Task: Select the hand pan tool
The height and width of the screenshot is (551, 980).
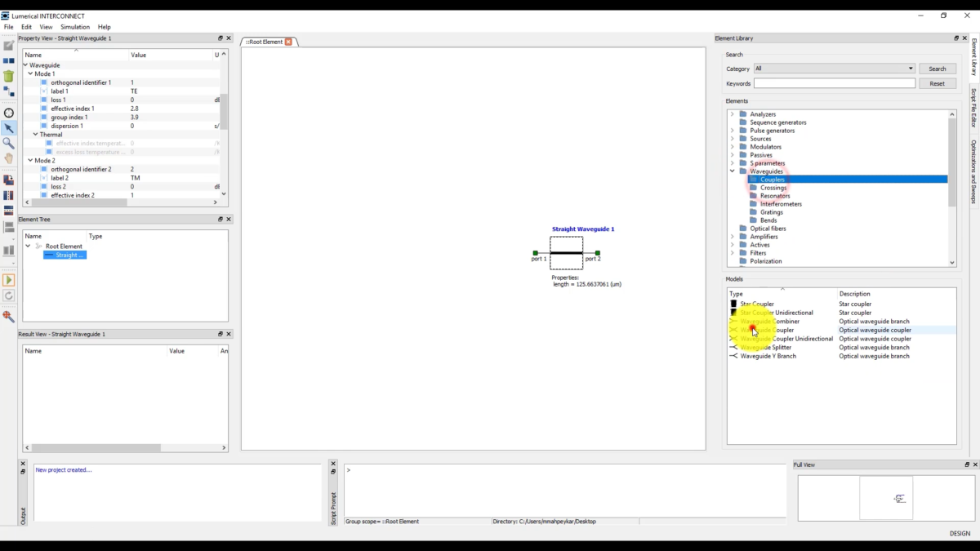Action: click(x=9, y=158)
